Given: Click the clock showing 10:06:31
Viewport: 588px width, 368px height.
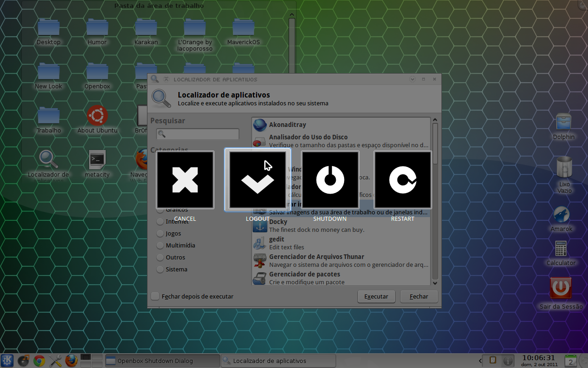Looking at the screenshot, I should 538,357.
